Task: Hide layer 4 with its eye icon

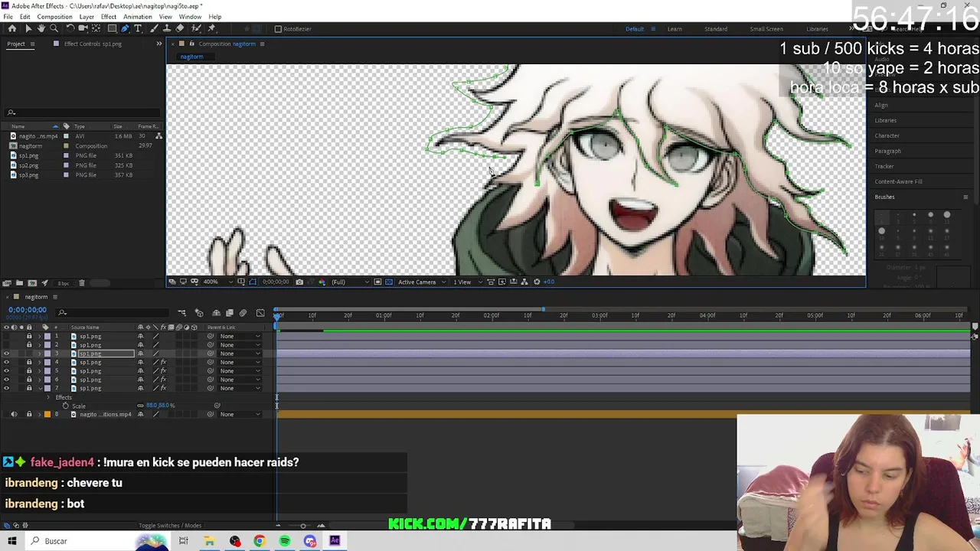Action: 6,362
